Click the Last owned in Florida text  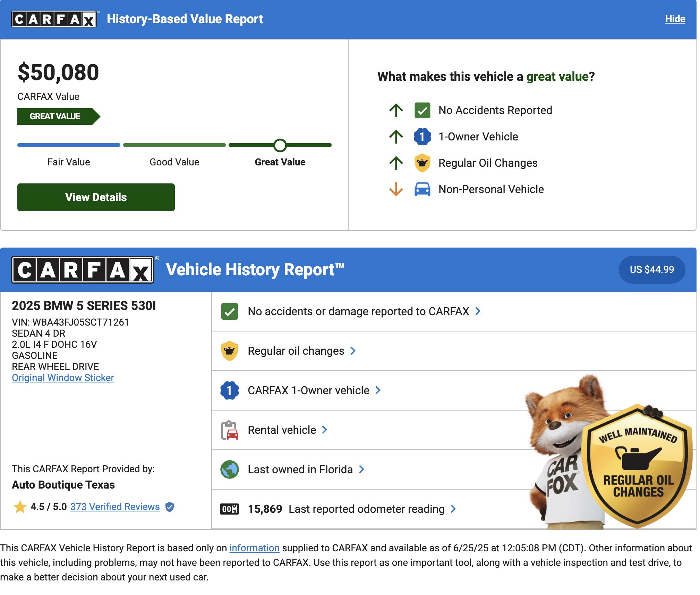click(300, 469)
